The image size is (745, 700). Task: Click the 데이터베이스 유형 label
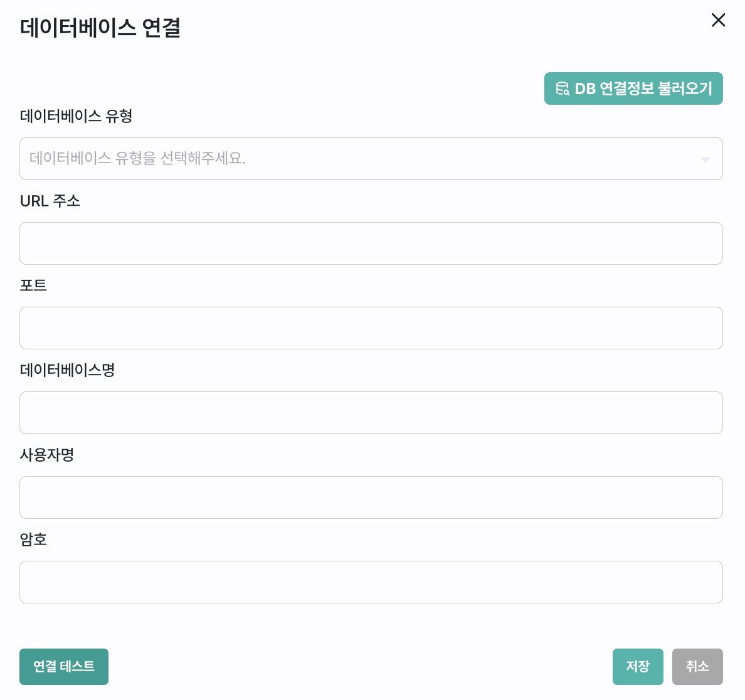click(76, 116)
